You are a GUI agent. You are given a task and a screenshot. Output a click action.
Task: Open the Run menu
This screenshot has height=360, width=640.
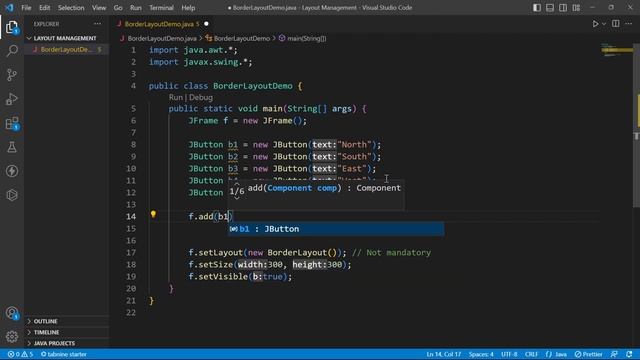(x=136, y=8)
